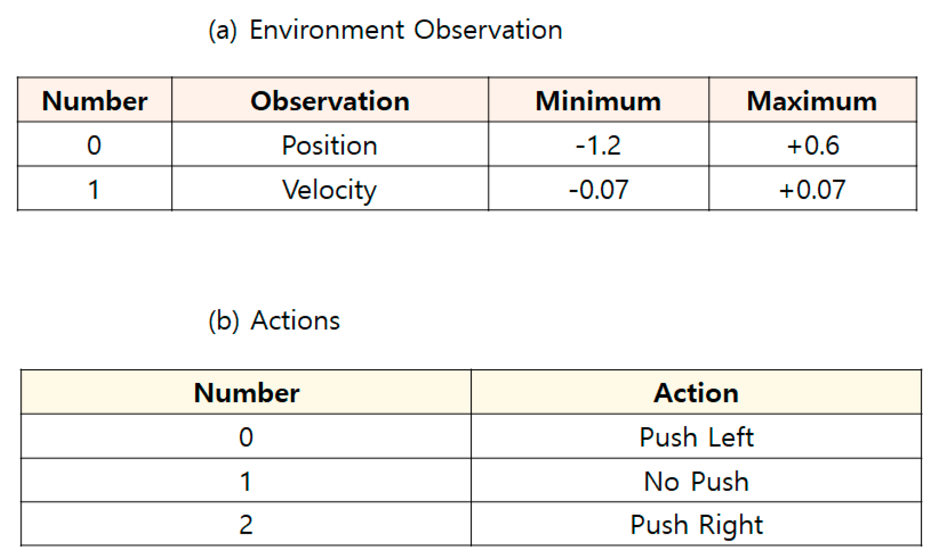Click the Velocity observation cell
Viewport: 939px width, 560px height.
330,189
